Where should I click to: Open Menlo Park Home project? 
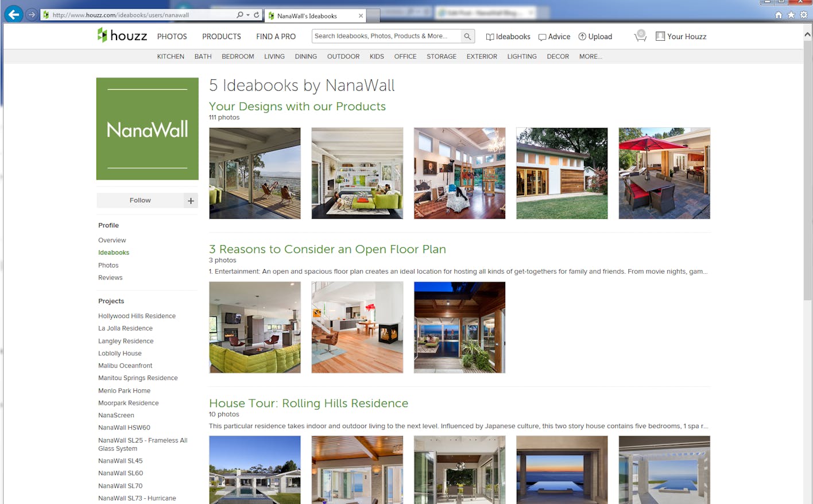click(124, 391)
